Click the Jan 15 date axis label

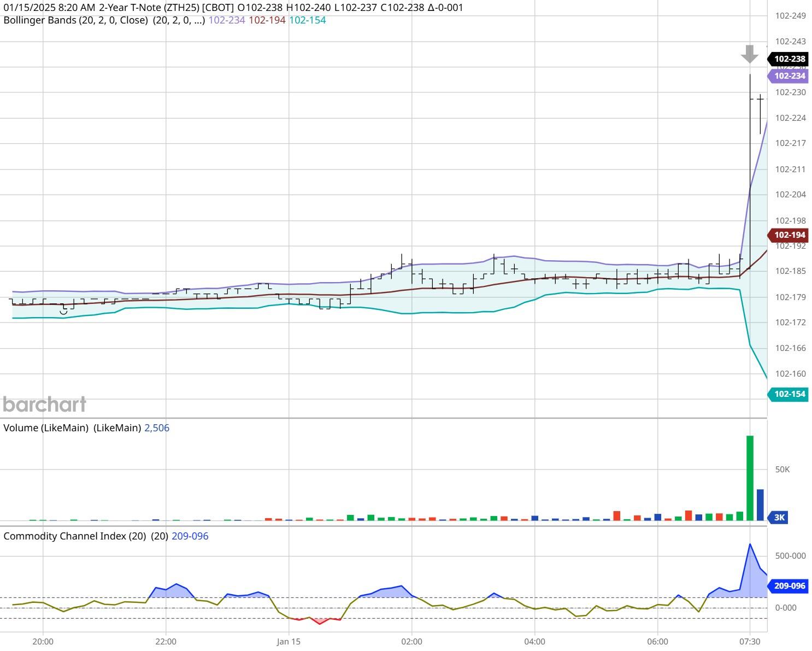coord(289,642)
